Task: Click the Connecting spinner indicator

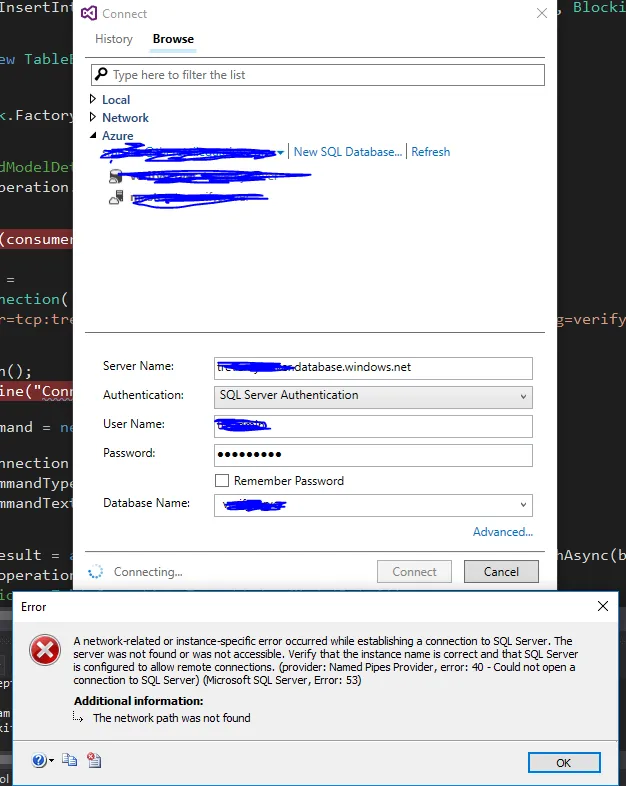Action: coord(95,572)
